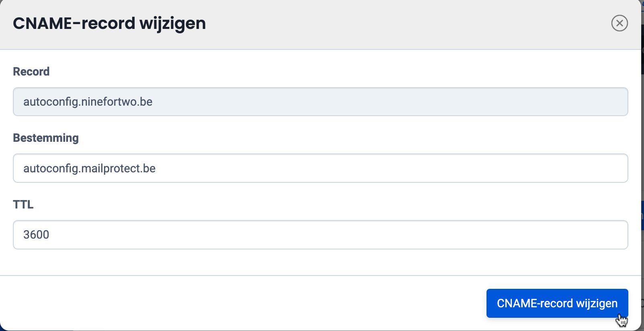
Task: Click the Bestemming label text
Action: click(x=46, y=138)
